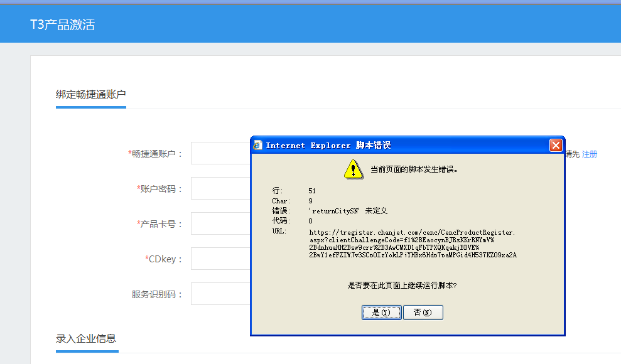
Task: Click the Internet Explorer icon in dialog title
Action: coord(257,145)
